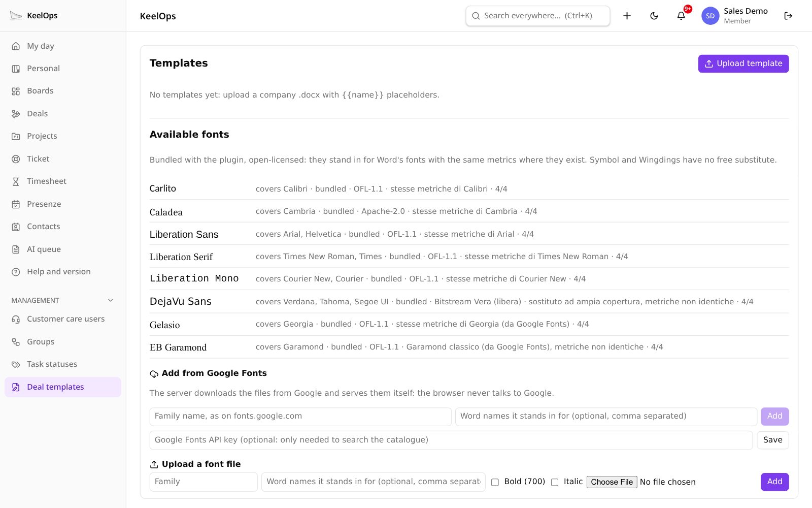The width and height of the screenshot is (812, 508).
Task: Click the Google Fonts Add button
Action: point(774,417)
